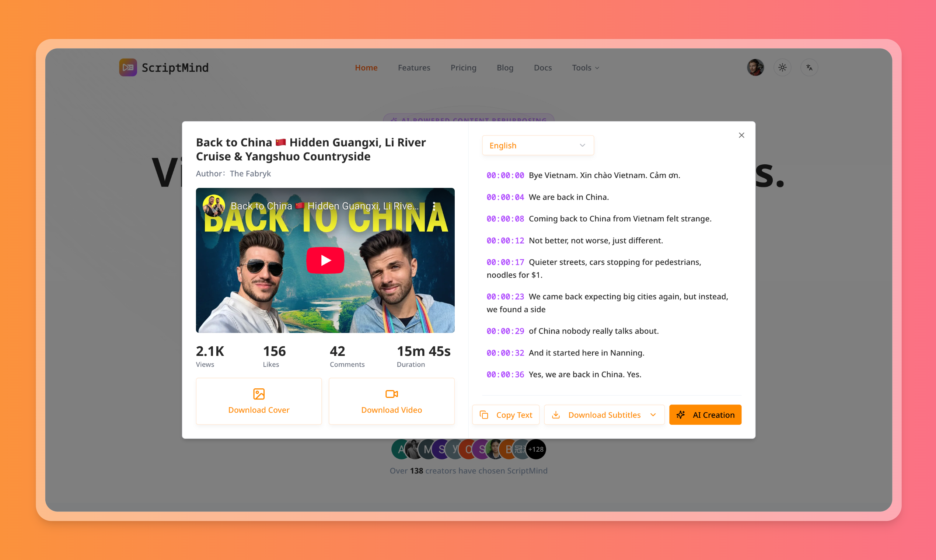Select the Download Cover image icon

[259, 394]
